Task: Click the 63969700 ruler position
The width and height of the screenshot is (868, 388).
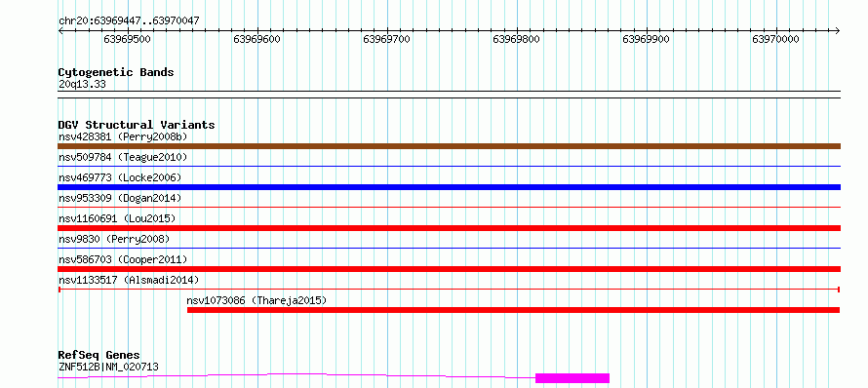Action: coord(386,39)
